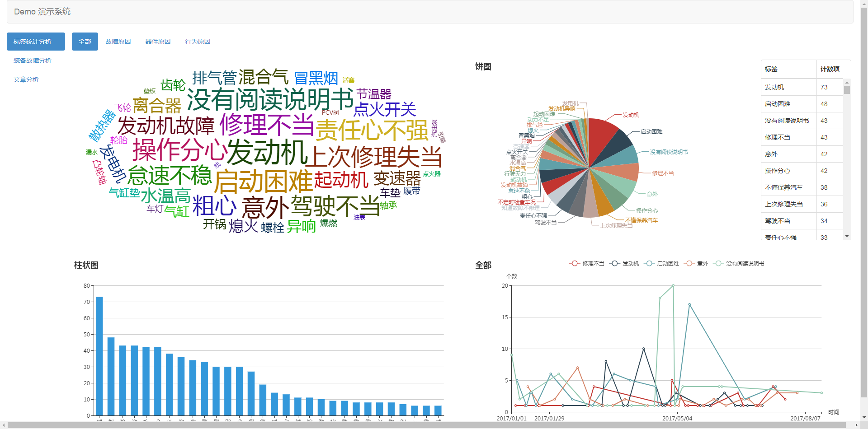Image resolution: width=868 pixels, height=429 pixels.
Task: Click 变速器 in the word cloud
Action: click(397, 178)
